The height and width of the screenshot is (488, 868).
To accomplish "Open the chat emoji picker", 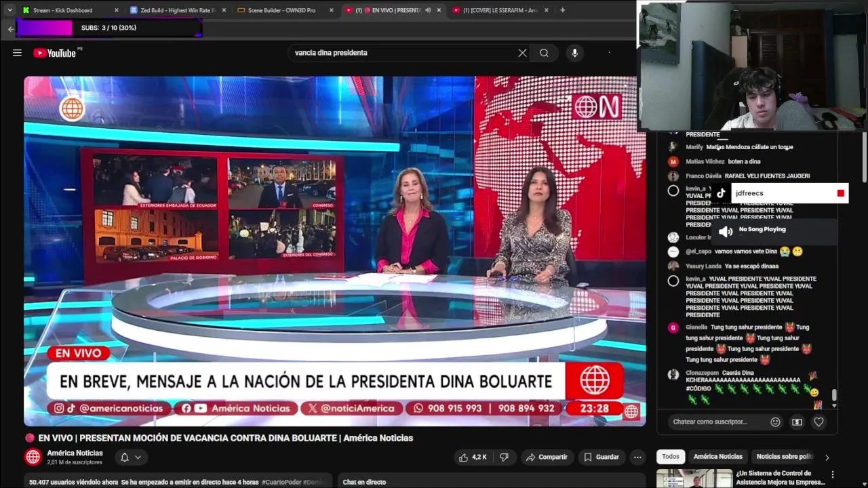I will tap(775, 422).
